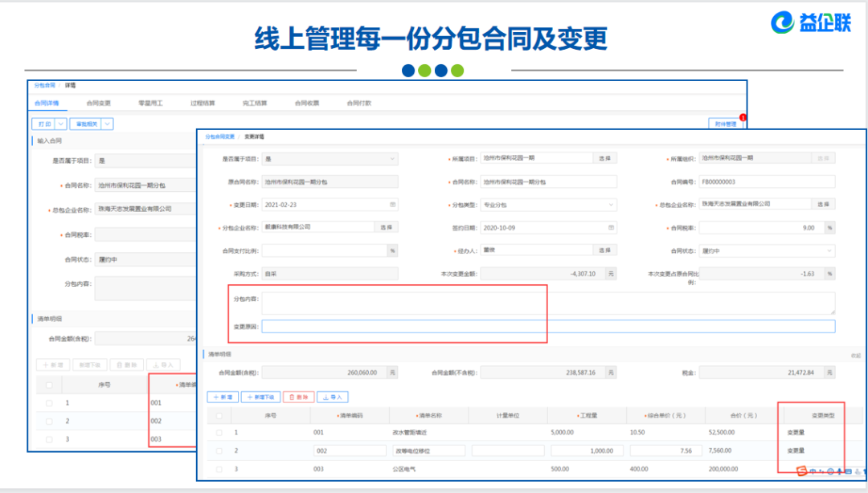Click the 分包合同 breadcrumb link in back window
Screen dimensions: 868x493
click(45, 85)
